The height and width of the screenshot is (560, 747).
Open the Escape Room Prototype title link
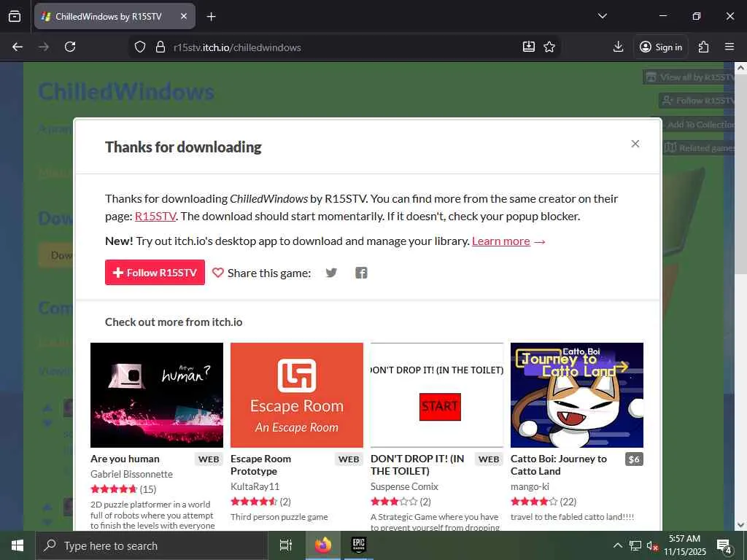pos(260,464)
